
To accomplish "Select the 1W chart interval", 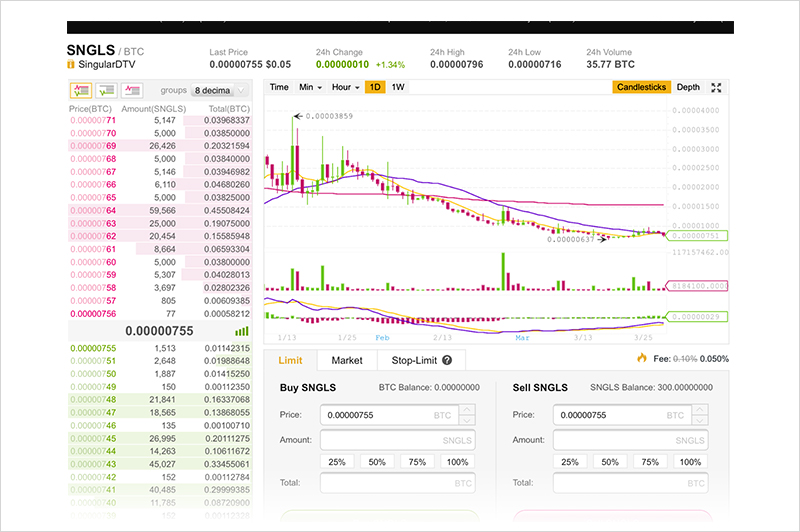I will click(398, 87).
